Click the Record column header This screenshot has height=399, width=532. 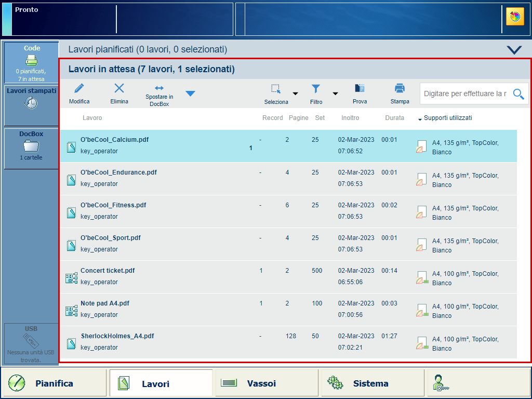[272, 118]
